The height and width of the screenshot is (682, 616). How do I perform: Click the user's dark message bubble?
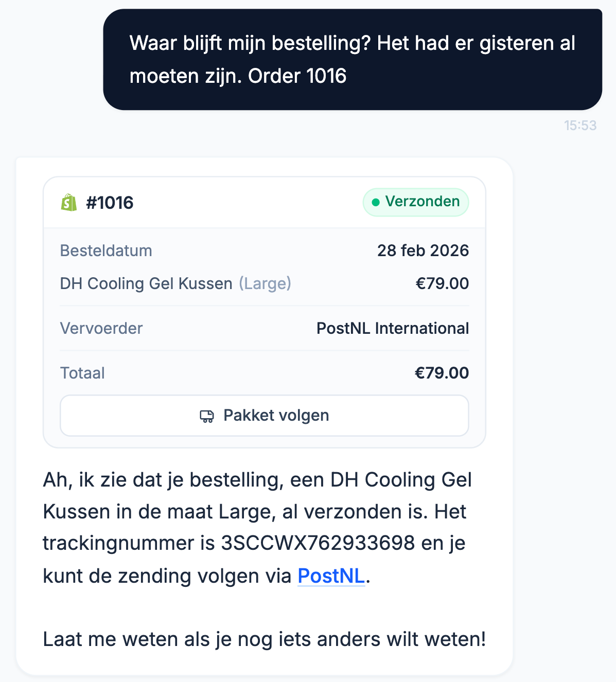[353, 60]
